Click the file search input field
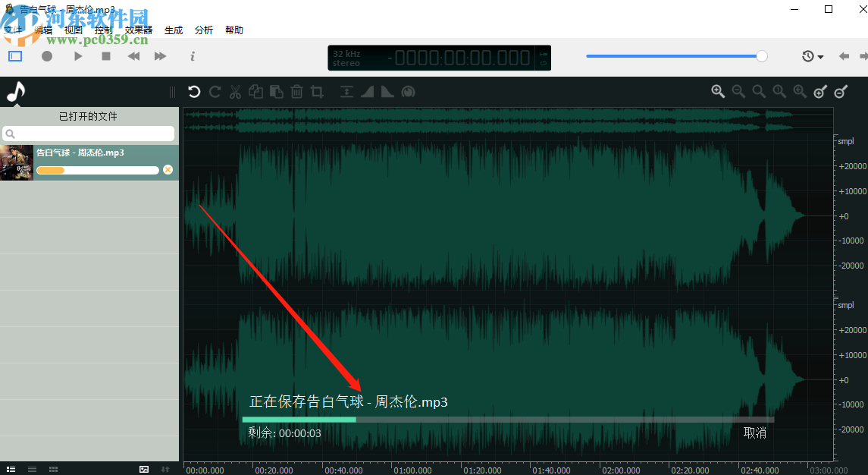 click(x=87, y=133)
